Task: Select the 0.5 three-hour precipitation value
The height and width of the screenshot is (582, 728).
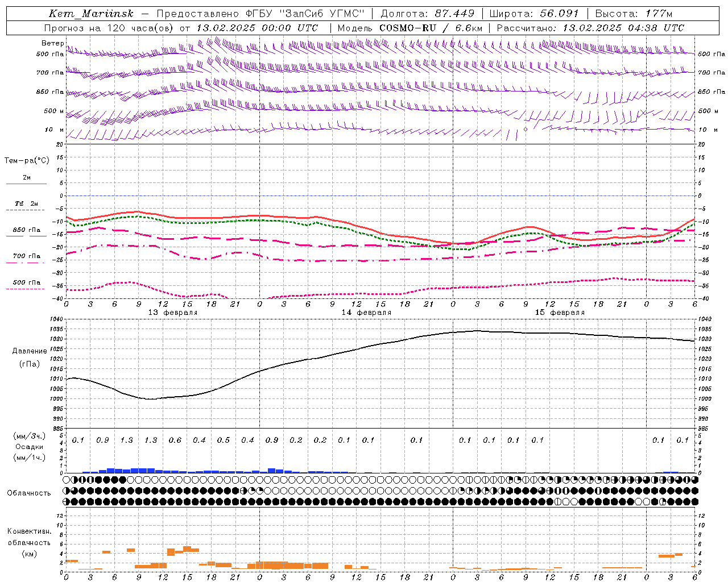Action: [x=223, y=440]
